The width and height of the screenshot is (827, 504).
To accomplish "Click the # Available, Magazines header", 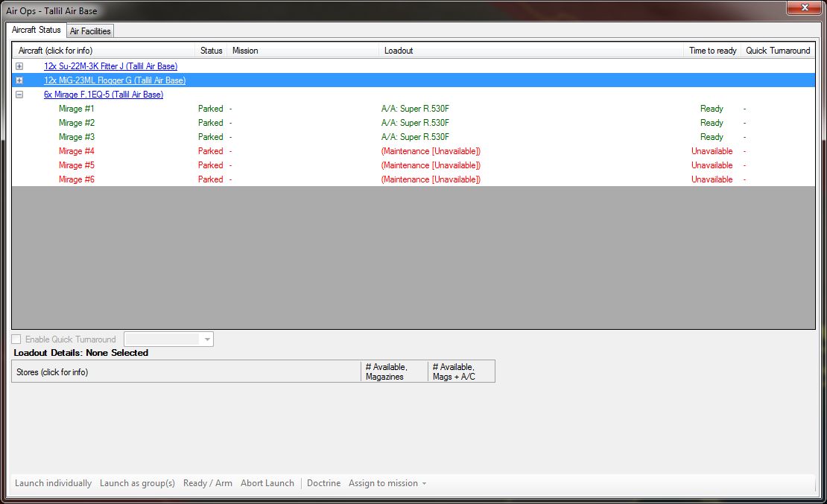I will click(395, 371).
